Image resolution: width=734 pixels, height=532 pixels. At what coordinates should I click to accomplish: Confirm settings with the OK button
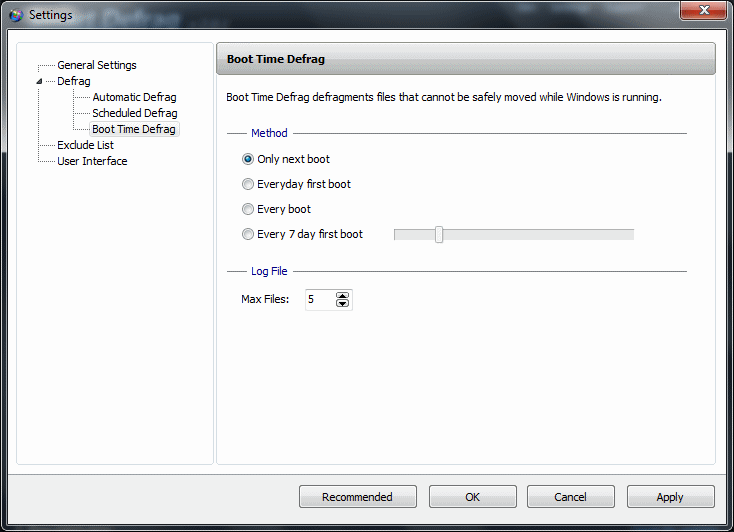[473, 496]
